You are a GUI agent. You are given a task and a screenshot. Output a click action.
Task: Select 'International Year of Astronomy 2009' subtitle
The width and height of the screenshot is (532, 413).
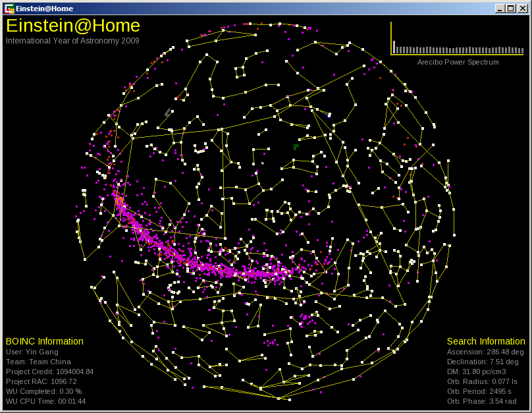click(72, 41)
